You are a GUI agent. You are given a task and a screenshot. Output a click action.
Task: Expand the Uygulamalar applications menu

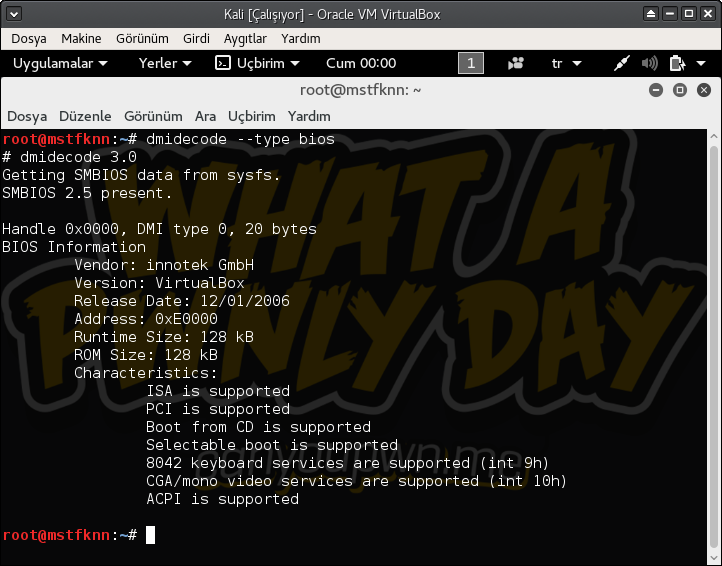(x=59, y=63)
